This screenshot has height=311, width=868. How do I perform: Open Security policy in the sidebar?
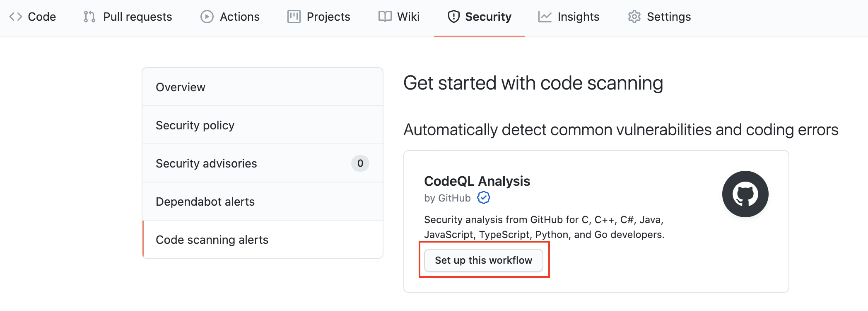(x=263, y=125)
